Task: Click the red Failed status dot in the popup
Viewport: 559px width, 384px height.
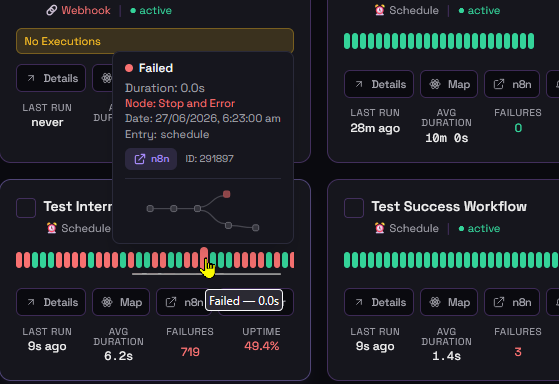Action: pos(129,68)
